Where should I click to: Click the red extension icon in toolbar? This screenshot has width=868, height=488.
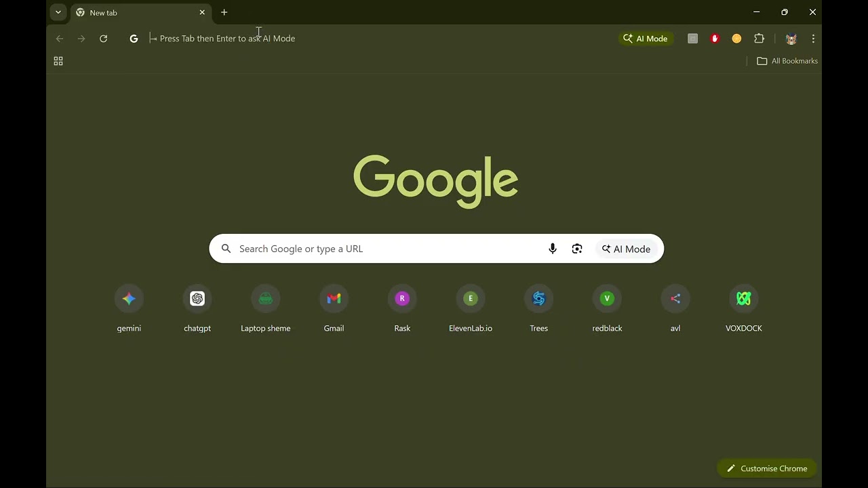pos(715,39)
